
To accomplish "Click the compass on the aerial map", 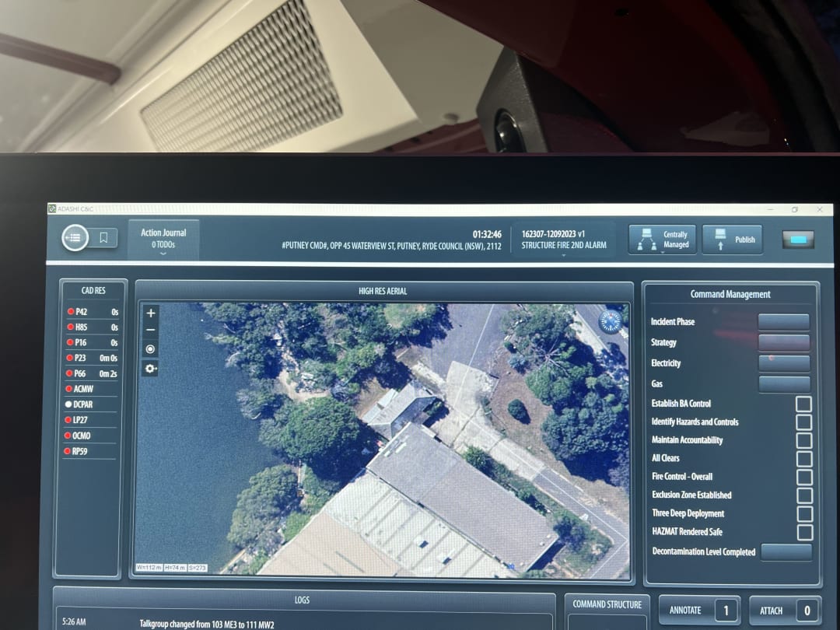I will [611, 321].
